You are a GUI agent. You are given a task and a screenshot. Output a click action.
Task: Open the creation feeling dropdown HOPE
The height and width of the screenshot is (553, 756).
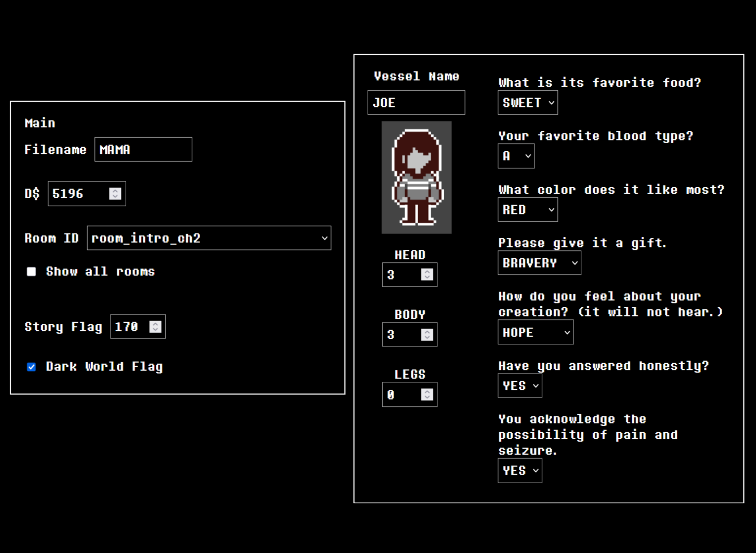pos(535,332)
